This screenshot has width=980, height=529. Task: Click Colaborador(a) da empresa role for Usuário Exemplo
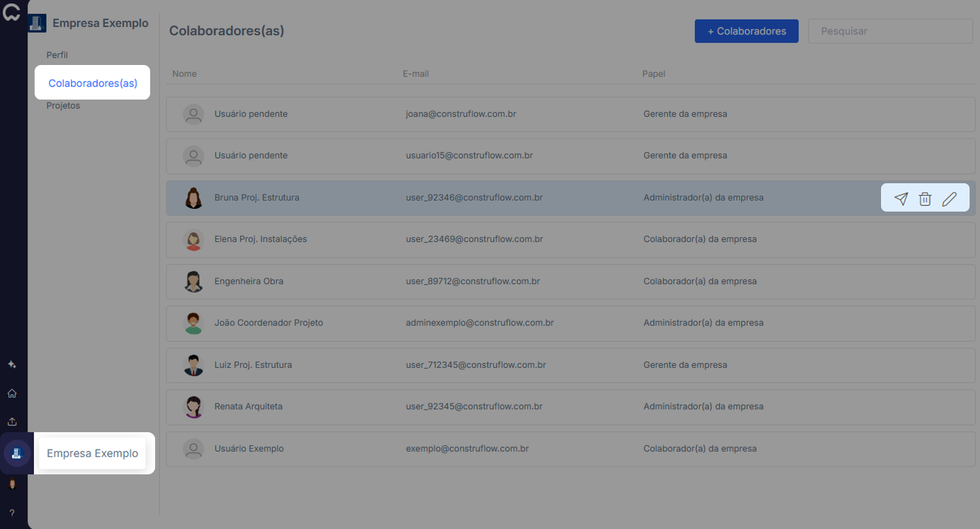[700, 449]
